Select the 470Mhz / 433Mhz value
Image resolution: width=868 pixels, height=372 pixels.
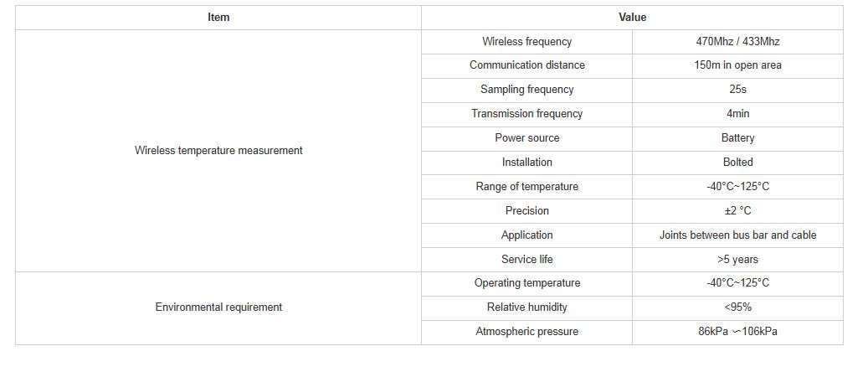[737, 42]
